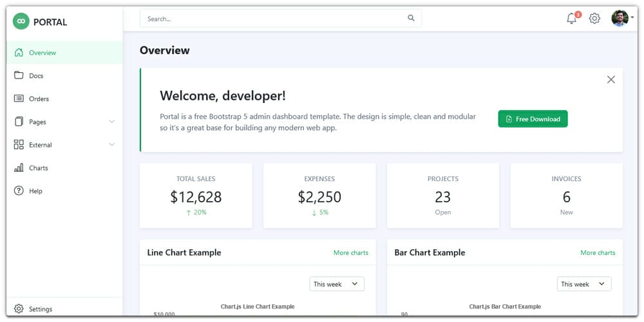
Task: Click the sidebar Settings gear icon
Action: coord(19,309)
